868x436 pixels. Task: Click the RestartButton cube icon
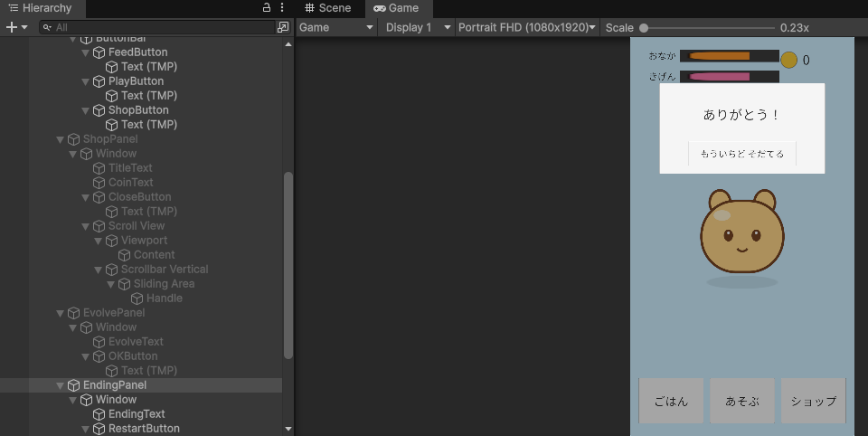(x=99, y=429)
